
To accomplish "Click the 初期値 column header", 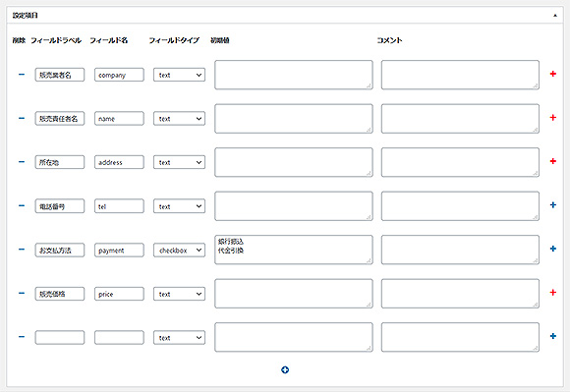I will coord(220,40).
